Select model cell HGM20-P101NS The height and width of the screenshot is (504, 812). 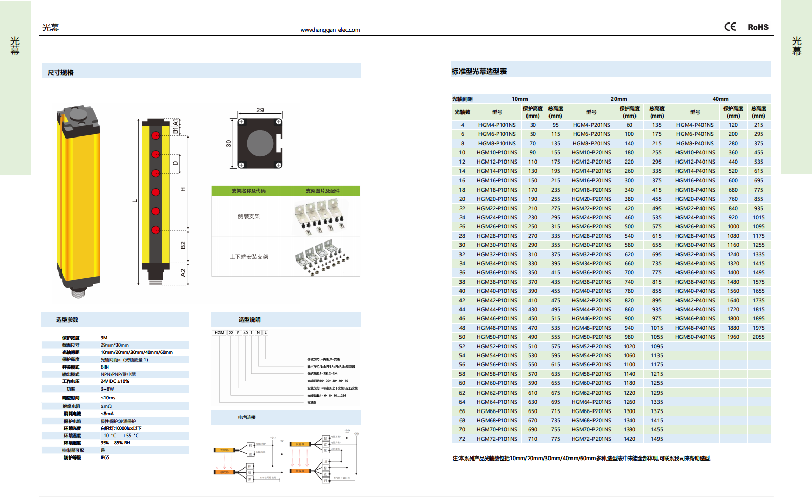point(497,199)
